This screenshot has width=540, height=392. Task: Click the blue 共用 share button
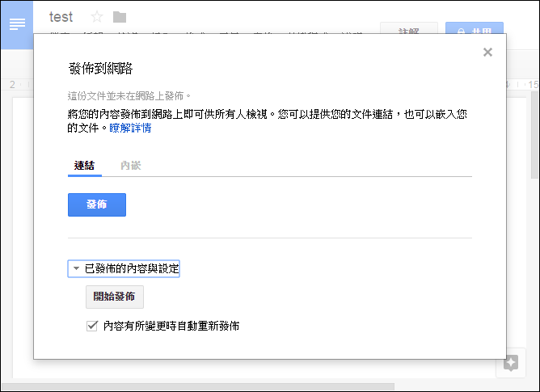coord(475,28)
